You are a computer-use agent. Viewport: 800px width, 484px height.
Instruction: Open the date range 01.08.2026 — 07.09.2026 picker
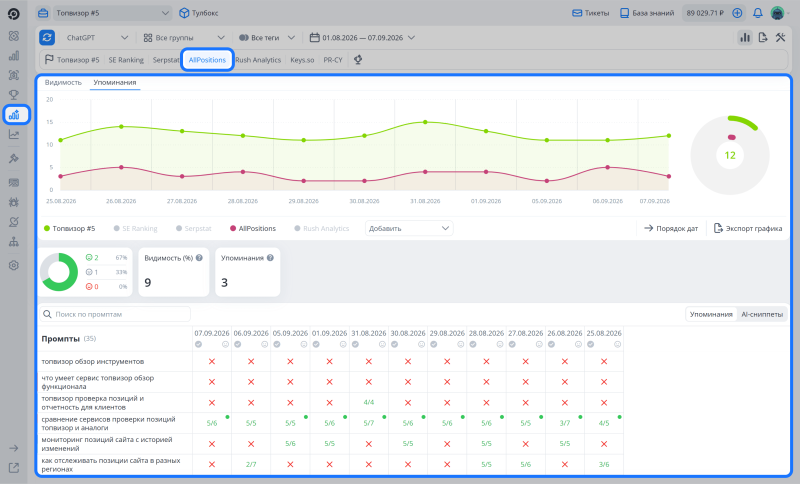(362, 38)
